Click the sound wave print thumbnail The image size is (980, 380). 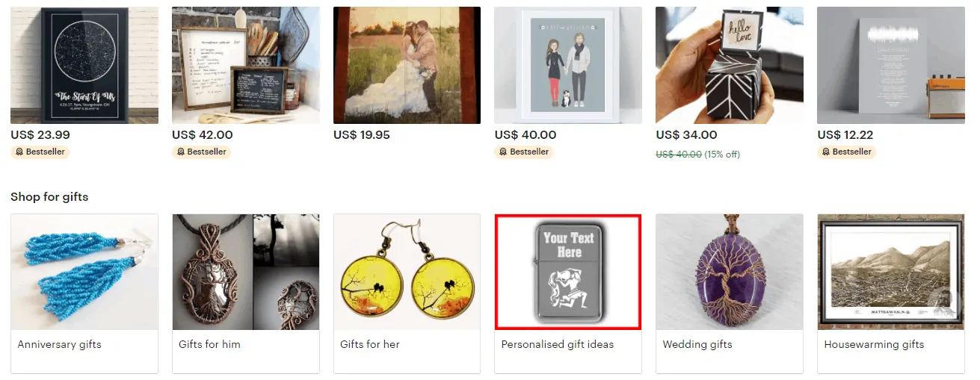(891, 65)
